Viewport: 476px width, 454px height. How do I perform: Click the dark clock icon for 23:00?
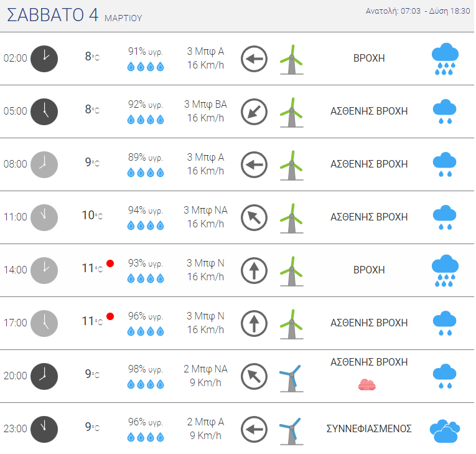pyautogui.click(x=44, y=429)
